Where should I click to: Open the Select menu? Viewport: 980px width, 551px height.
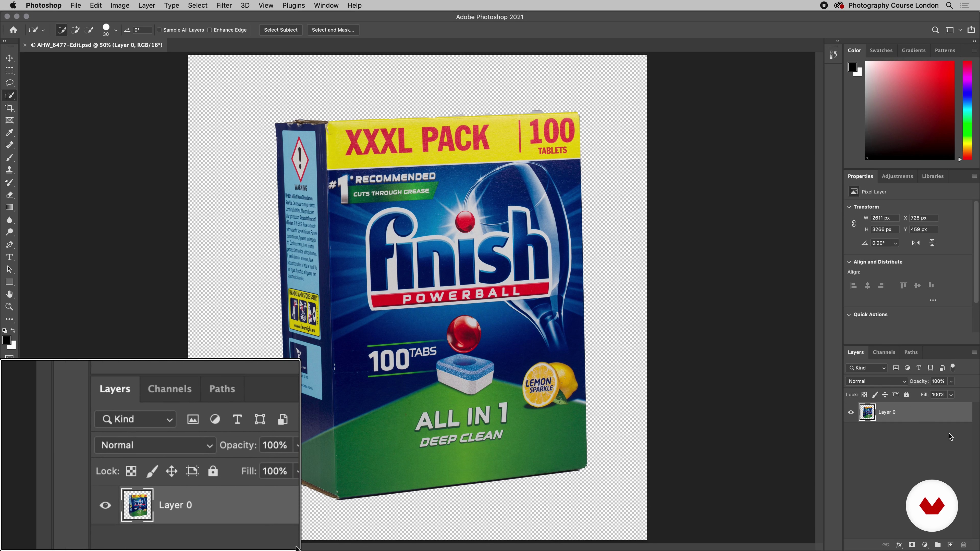pos(198,5)
